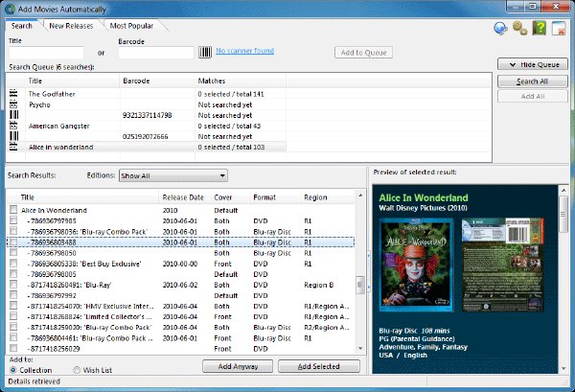Image resolution: width=575 pixels, height=392 pixels.
Task: Select the Wish List radio button
Action: point(77,370)
